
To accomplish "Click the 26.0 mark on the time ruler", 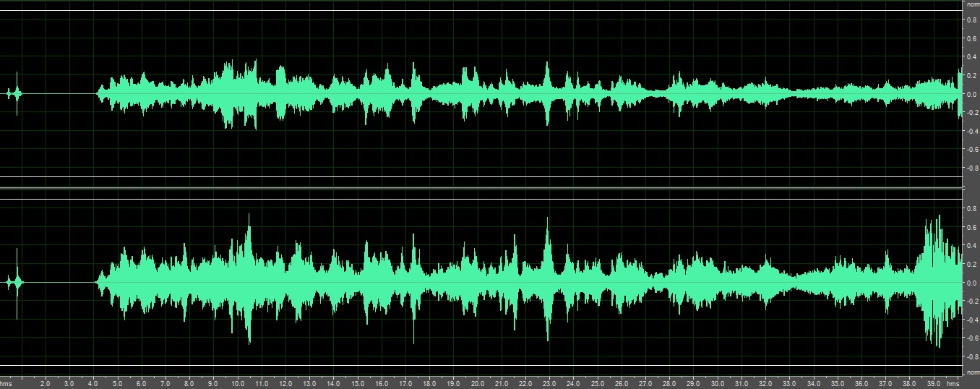I will (622, 384).
